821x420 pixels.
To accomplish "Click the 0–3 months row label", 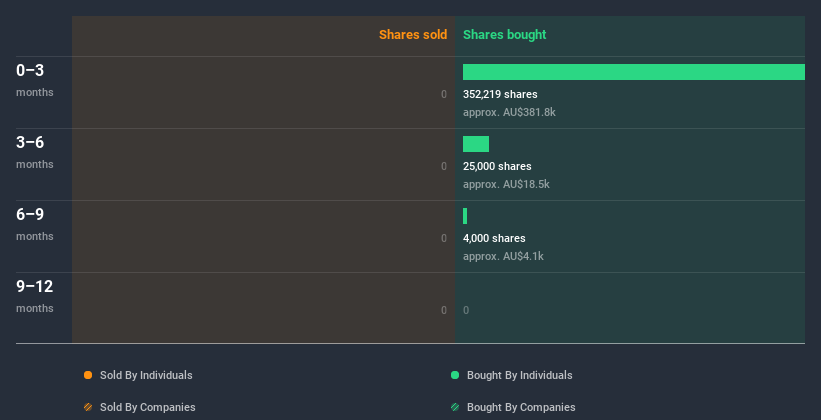I will coord(35,80).
